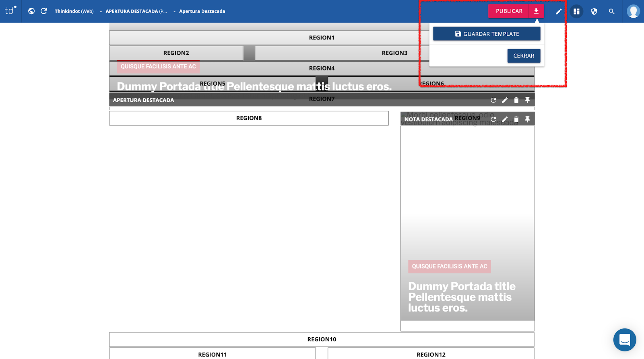Toggle the layout grid view icon

576,12
